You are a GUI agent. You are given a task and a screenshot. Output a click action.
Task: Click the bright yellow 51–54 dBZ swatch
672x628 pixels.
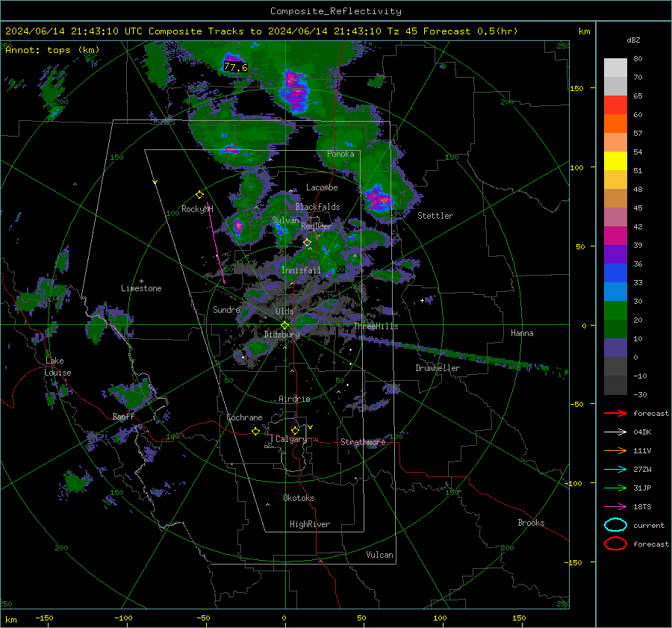[615, 161]
